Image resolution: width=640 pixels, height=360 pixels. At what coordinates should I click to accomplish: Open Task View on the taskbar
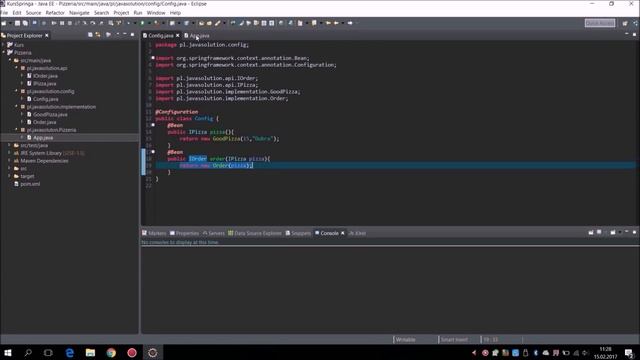point(48,353)
